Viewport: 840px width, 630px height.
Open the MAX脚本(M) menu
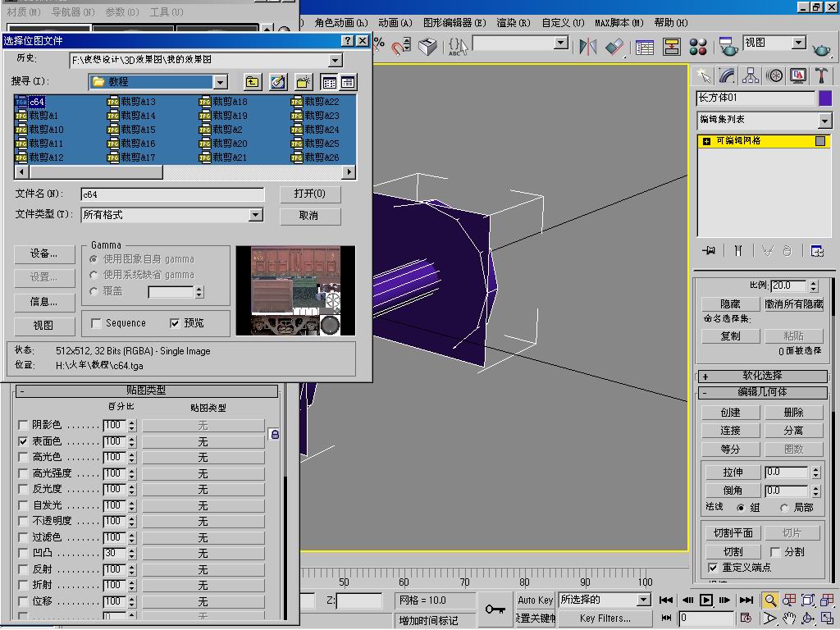pyautogui.click(x=619, y=23)
